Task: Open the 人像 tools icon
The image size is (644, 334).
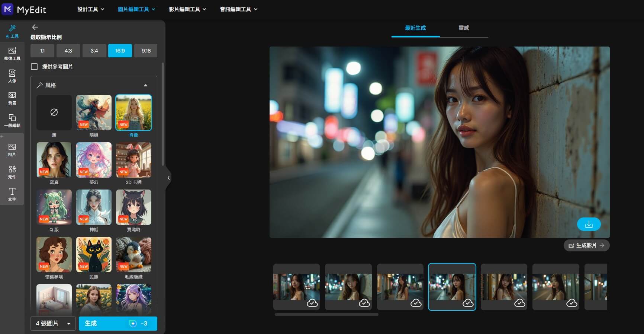Action: click(x=12, y=76)
